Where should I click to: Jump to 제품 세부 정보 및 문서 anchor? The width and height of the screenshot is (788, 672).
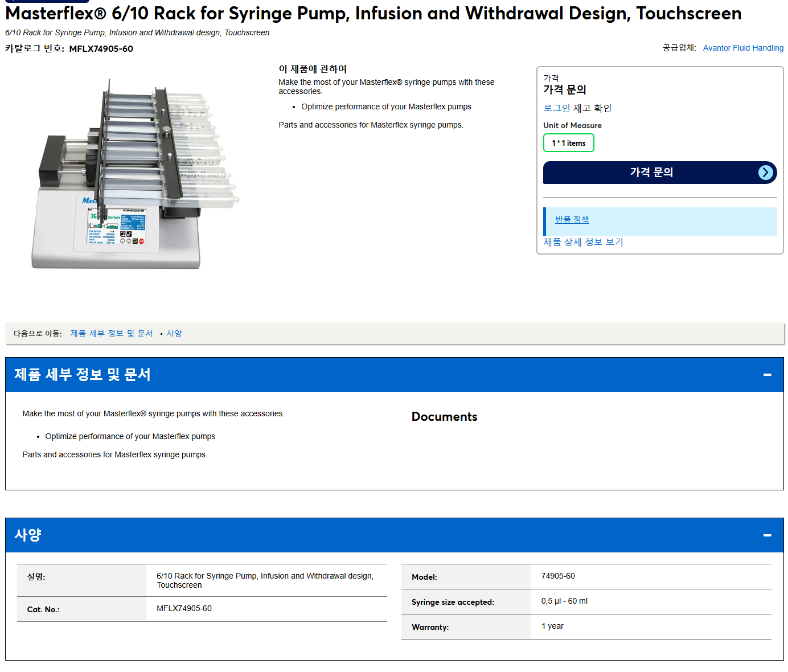click(x=112, y=334)
